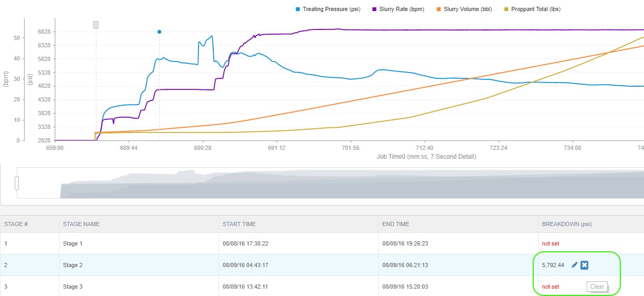
Task: Set breakdown for Stage 1
Action: pos(550,244)
